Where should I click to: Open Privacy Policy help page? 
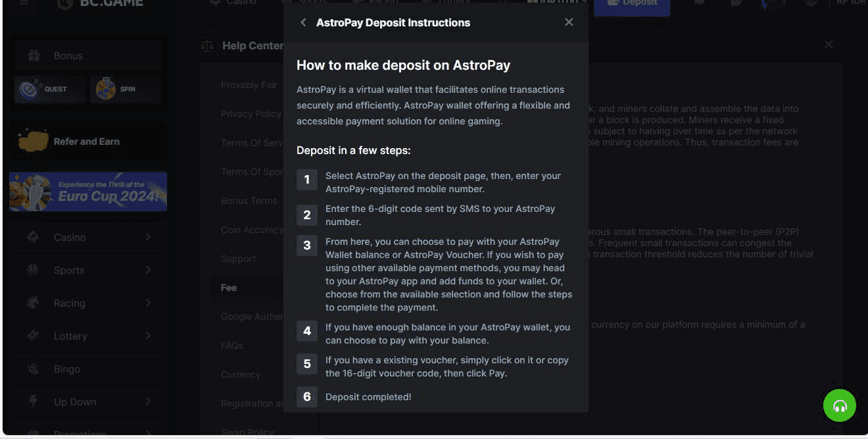[251, 114]
